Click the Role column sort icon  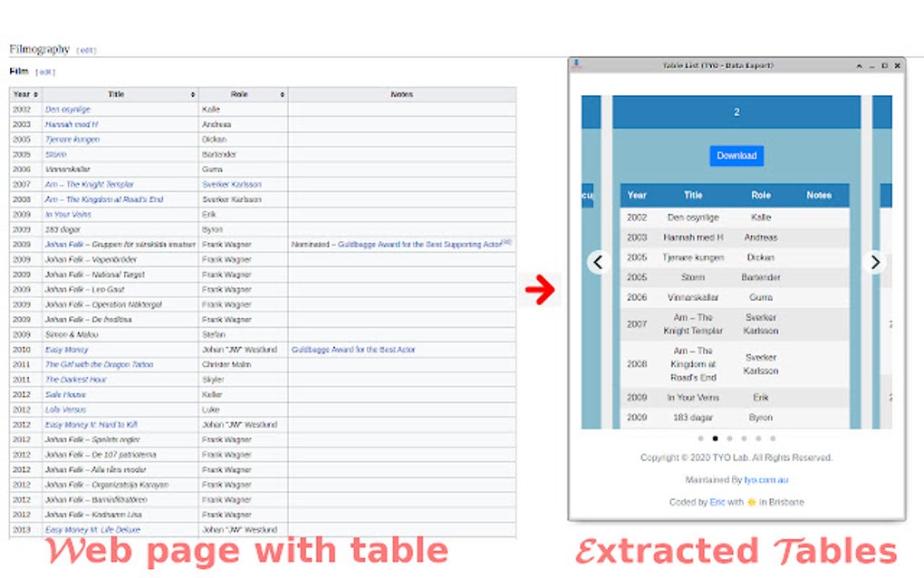click(281, 94)
